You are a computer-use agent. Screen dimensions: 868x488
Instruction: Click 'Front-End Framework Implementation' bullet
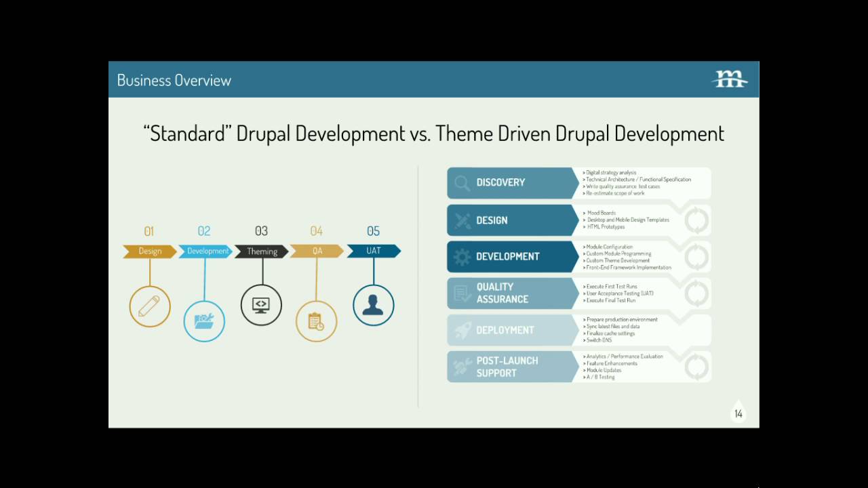(x=628, y=267)
